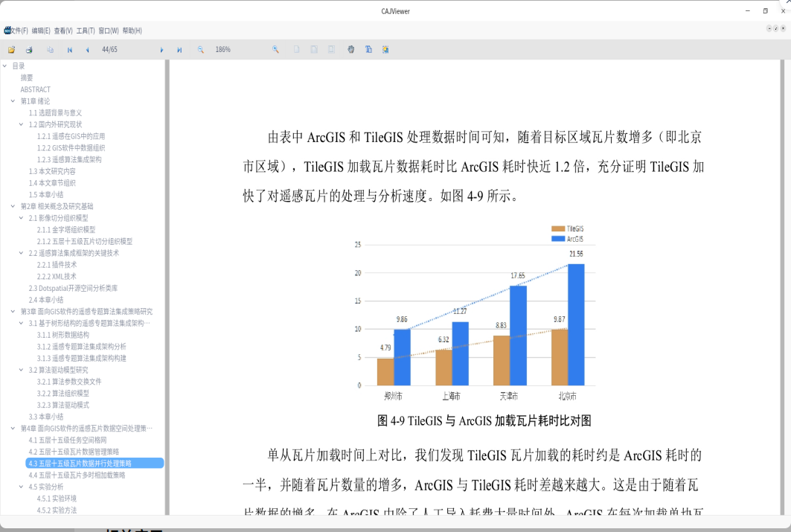Image resolution: width=791 pixels, height=532 pixels.
Task: Click the zoom out magnifier icon
Action: click(x=200, y=50)
